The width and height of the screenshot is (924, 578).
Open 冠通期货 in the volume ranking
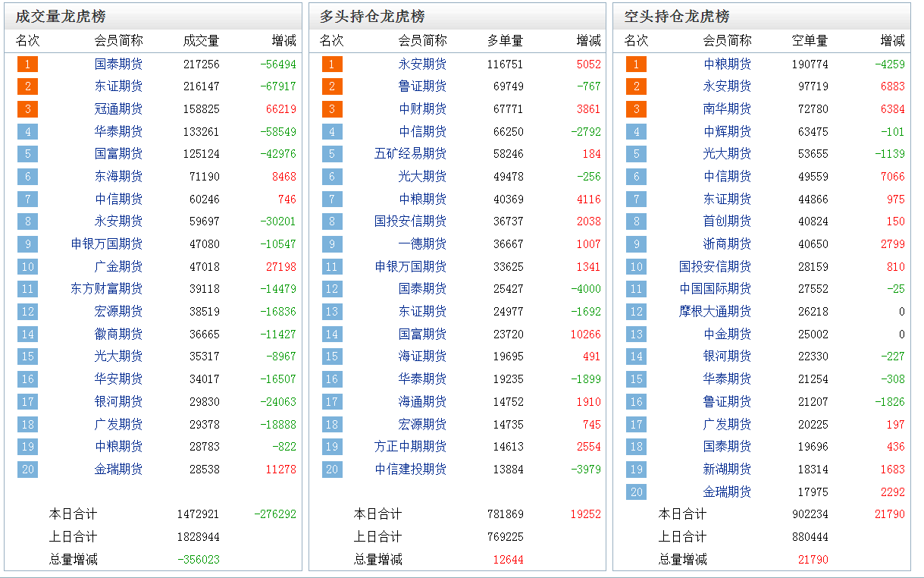coord(118,109)
